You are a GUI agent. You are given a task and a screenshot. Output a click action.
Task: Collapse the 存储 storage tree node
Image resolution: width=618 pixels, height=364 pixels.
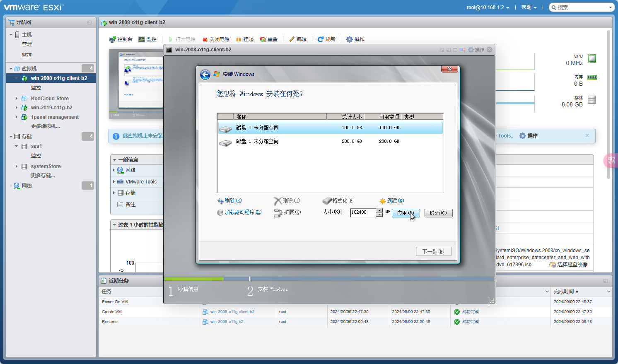click(11, 137)
